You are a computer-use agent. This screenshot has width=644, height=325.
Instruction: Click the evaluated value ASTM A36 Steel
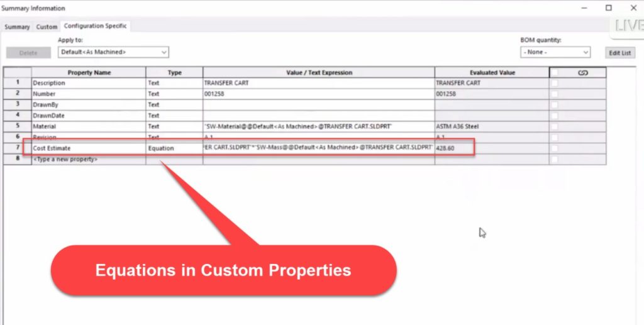click(x=492, y=126)
